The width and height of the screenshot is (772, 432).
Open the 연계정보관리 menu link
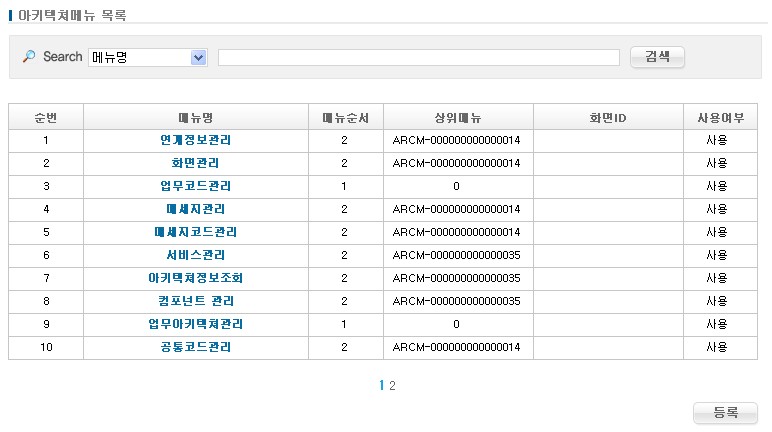click(x=195, y=140)
